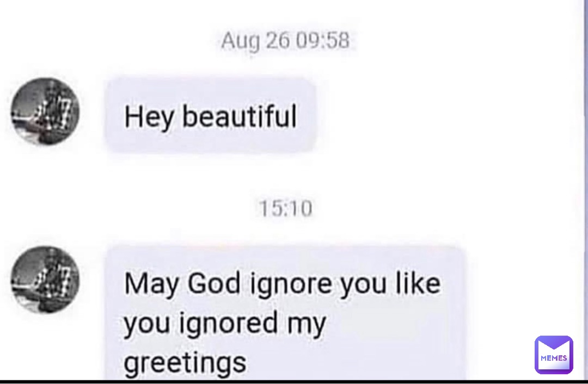Click the 15:10 timestamp

click(285, 209)
